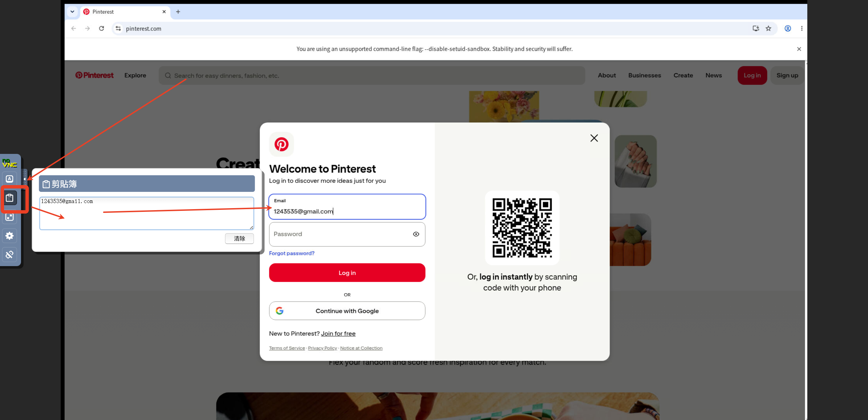Click the flower bouquet image thumbnail
868x420 pixels.
(x=504, y=107)
